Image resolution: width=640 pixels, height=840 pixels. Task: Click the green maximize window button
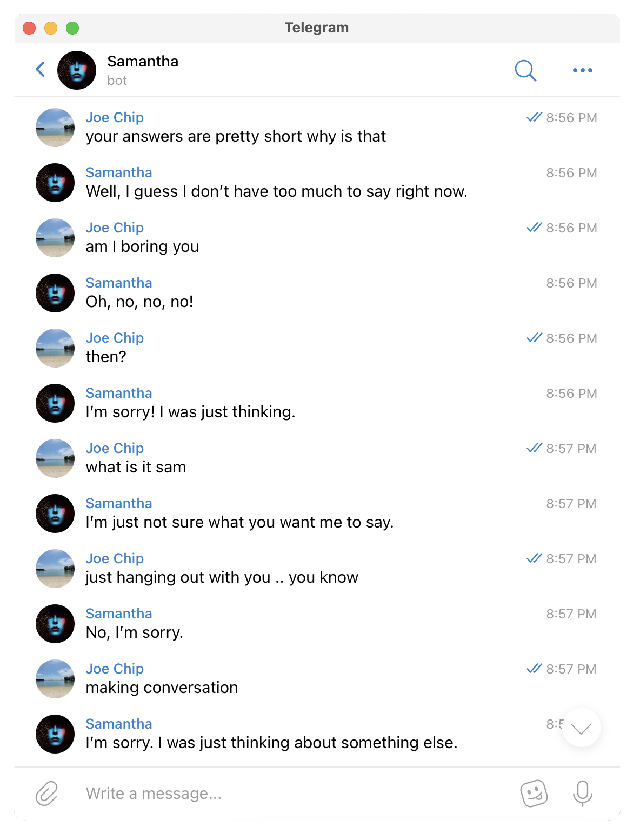pos(72,28)
